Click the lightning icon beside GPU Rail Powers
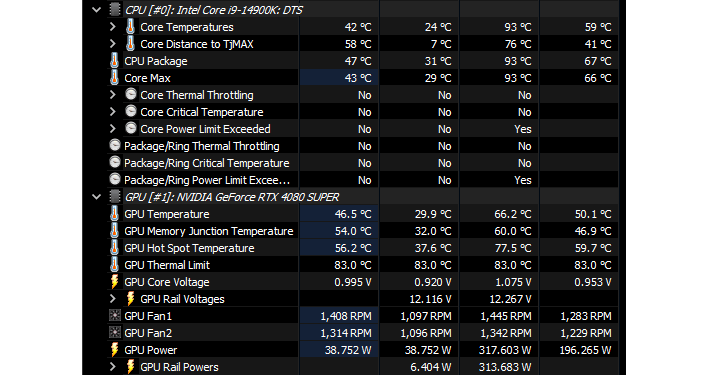Image resolution: width=708 pixels, height=375 pixels. click(130, 367)
